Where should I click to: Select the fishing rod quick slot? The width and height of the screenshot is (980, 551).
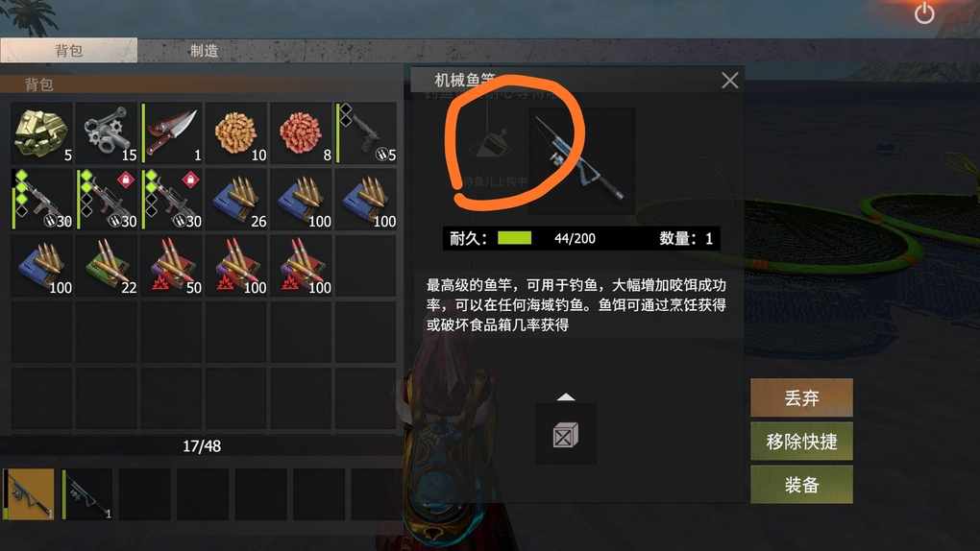point(87,494)
